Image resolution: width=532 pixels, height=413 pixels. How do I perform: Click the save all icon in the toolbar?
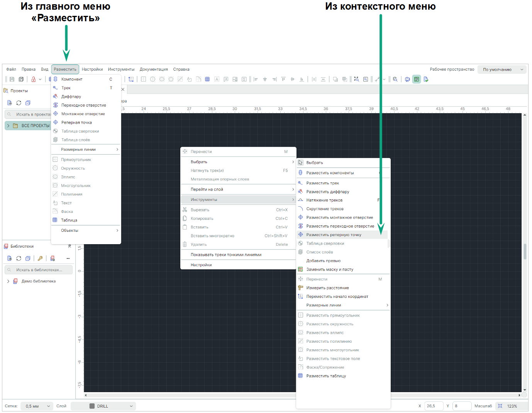[21, 79]
